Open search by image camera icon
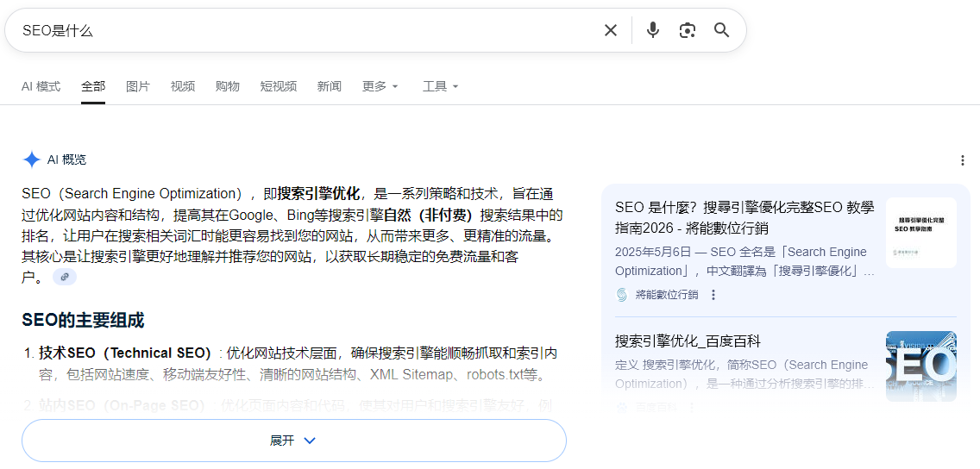 688,31
